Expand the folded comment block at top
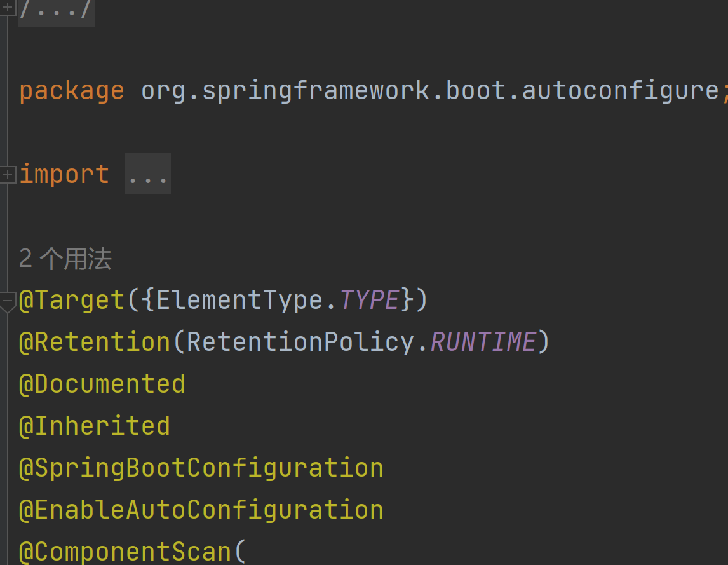728x565 pixels. coord(8,7)
